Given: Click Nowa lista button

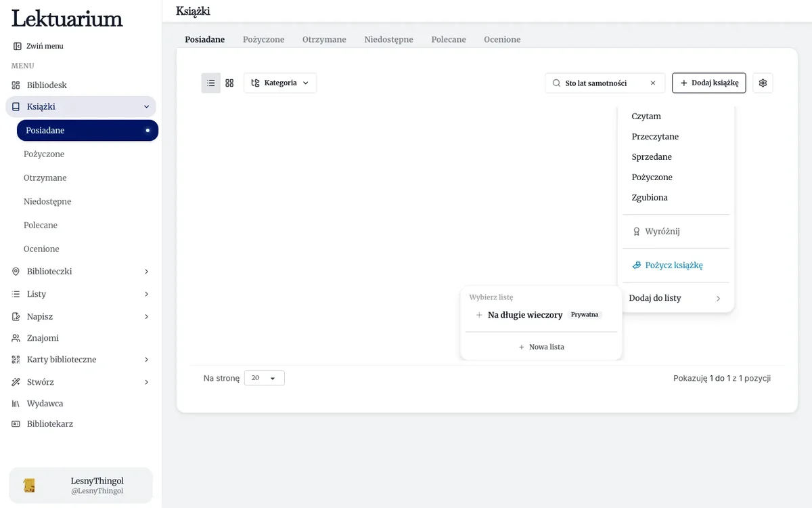Looking at the screenshot, I should click(x=541, y=347).
